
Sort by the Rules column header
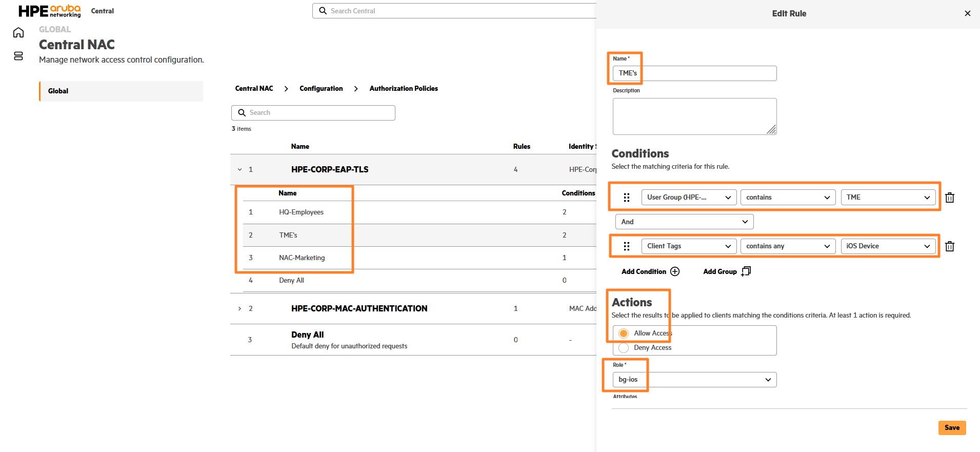pos(522,147)
